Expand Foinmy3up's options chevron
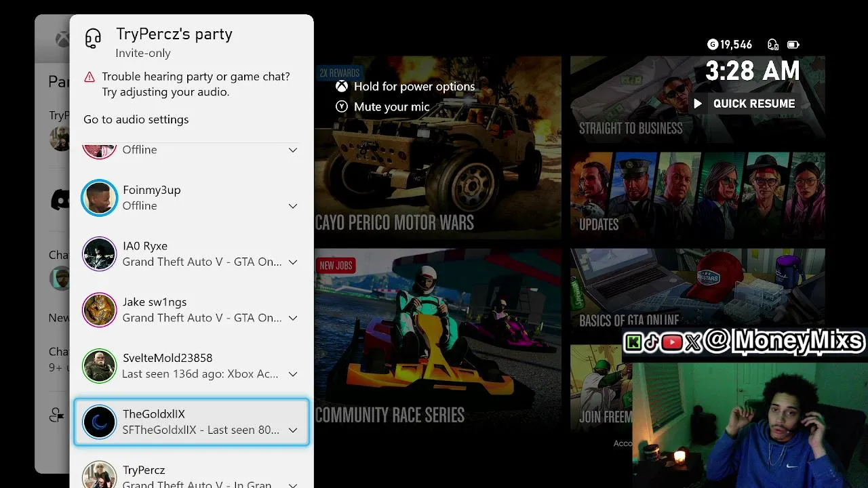 pos(293,206)
